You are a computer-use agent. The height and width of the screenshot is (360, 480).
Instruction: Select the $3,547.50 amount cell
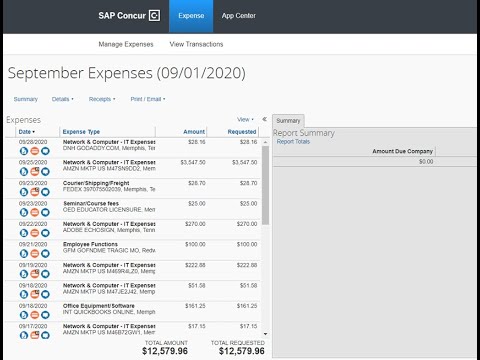point(193,162)
